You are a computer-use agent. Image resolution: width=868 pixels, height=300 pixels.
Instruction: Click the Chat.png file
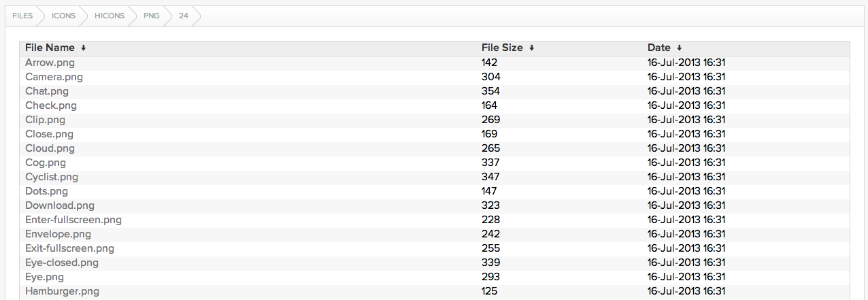pos(47,91)
